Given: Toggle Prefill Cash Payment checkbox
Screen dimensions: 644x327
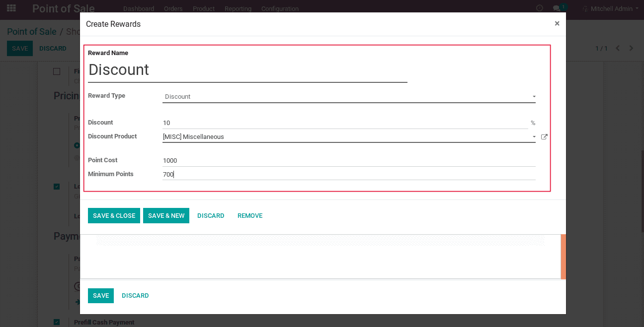Looking at the screenshot, I should click(57, 322).
